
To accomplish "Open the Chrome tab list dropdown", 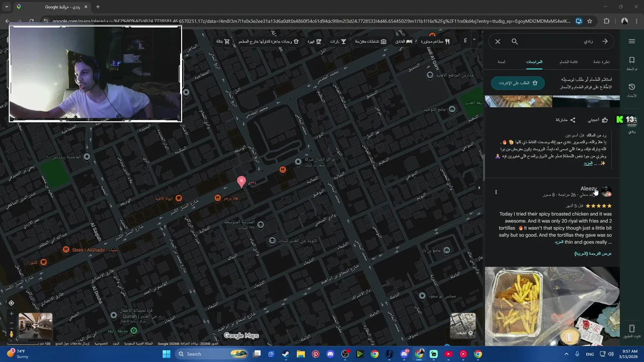I will click(7, 7).
